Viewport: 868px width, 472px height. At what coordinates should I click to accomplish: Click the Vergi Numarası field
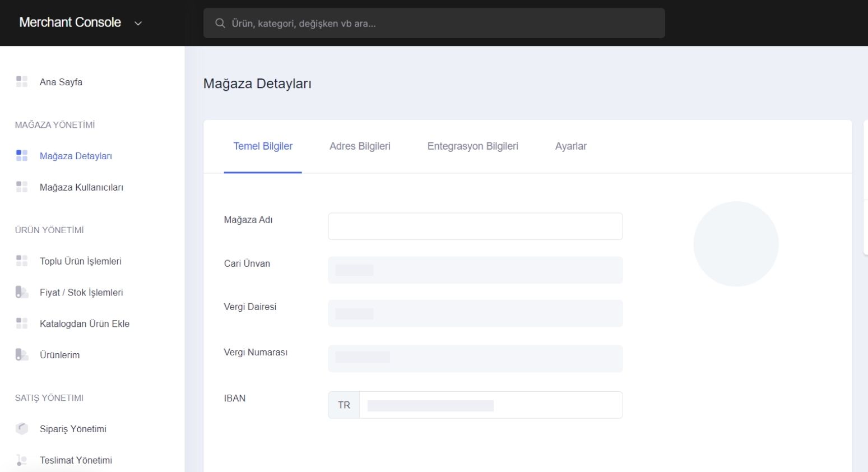475,359
